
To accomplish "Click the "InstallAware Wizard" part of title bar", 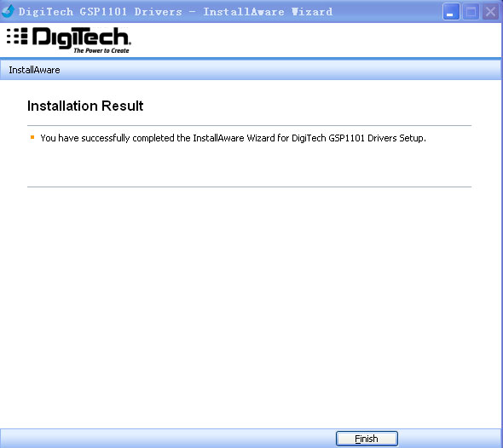I will click(268, 12).
